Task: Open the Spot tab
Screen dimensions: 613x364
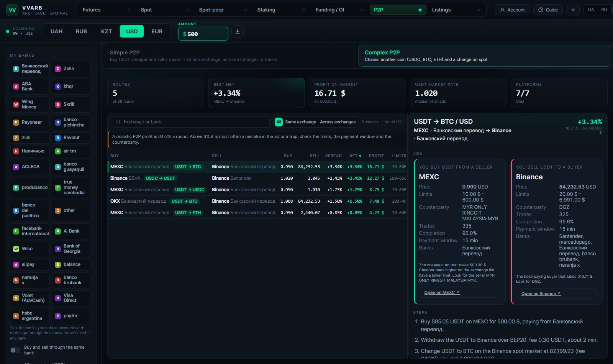Action: 164,10
